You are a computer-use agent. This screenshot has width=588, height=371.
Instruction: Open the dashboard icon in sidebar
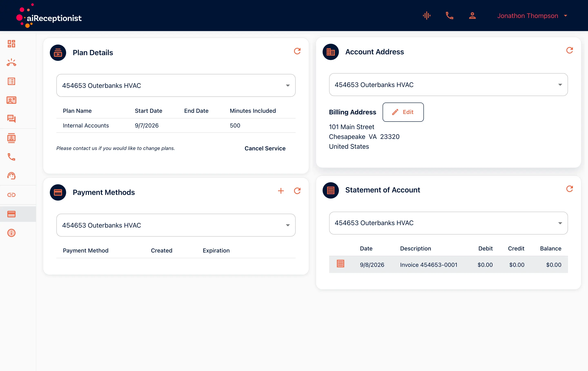(x=11, y=44)
